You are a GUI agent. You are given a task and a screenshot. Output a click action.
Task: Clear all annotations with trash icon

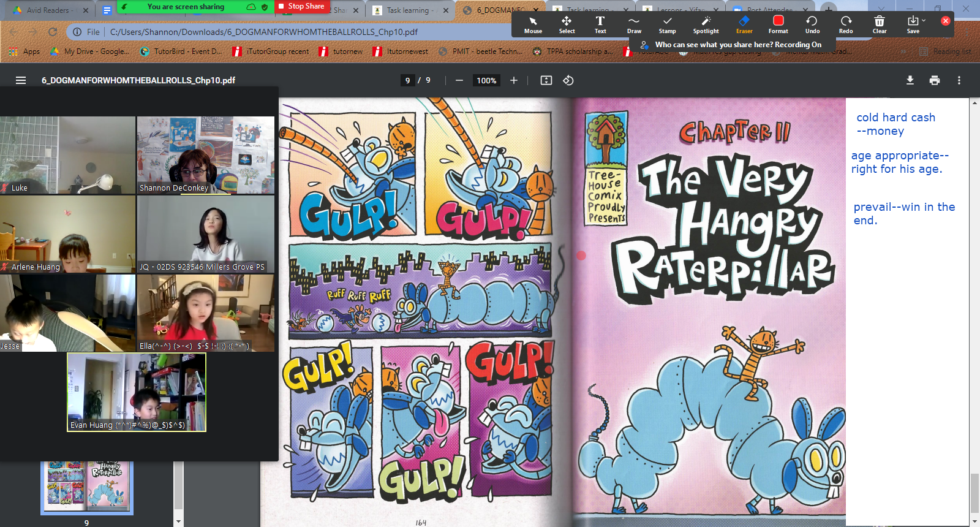(880, 25)
